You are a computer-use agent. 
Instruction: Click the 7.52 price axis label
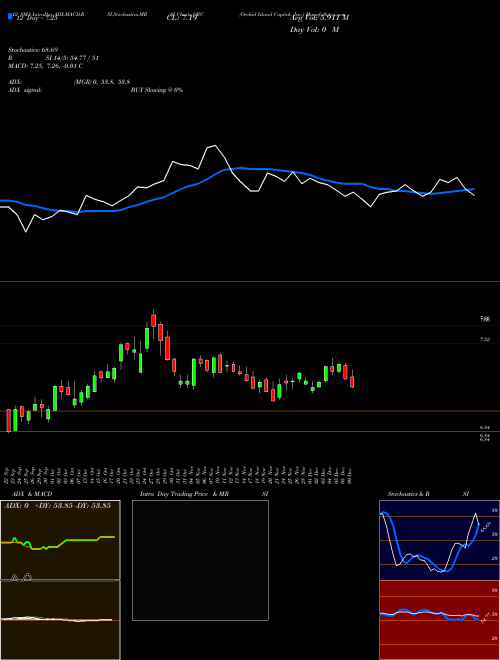point(485,339)
